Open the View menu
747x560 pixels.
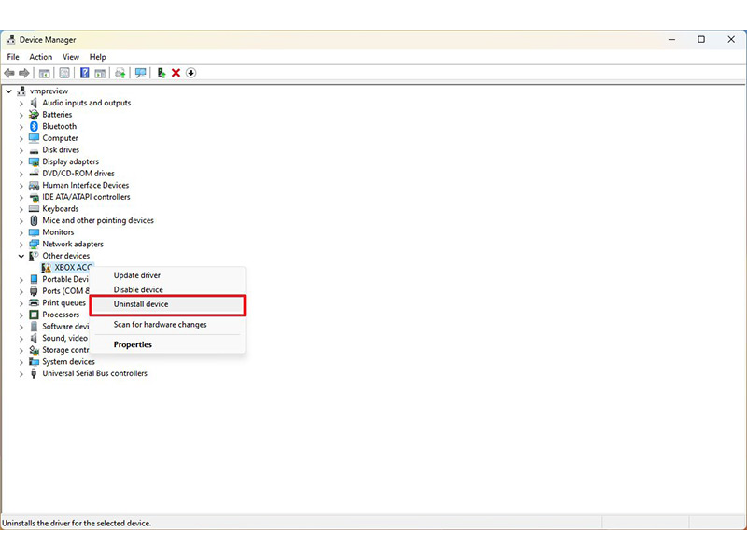coord(71,57)
